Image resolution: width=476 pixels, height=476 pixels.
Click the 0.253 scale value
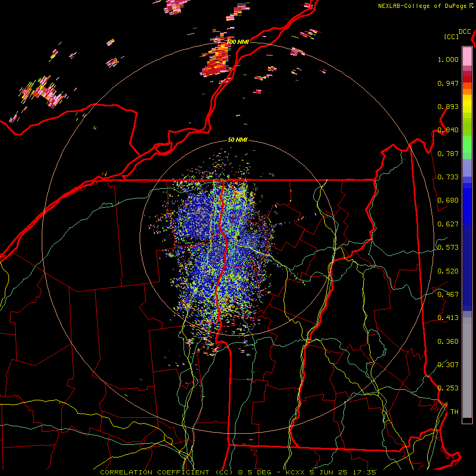pos(448,388)
